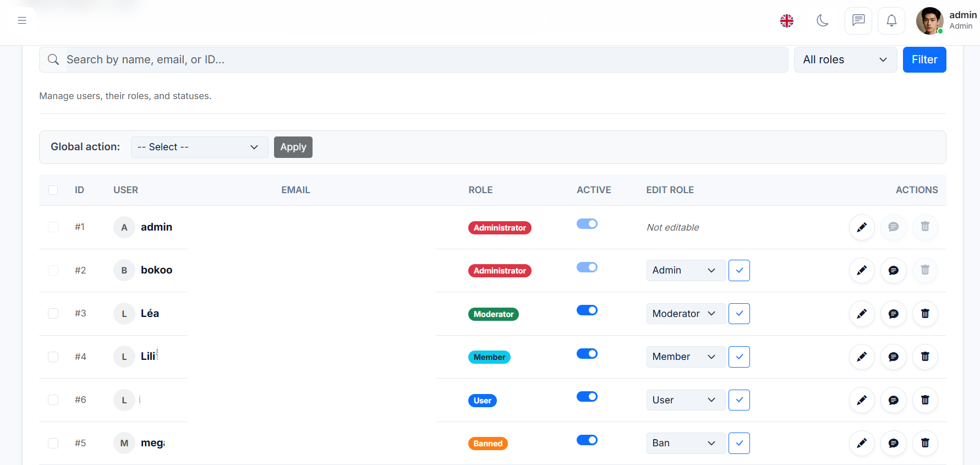Edit user admin with pencil icon
This screenshot has height=465, width=980.
(862, 227)
